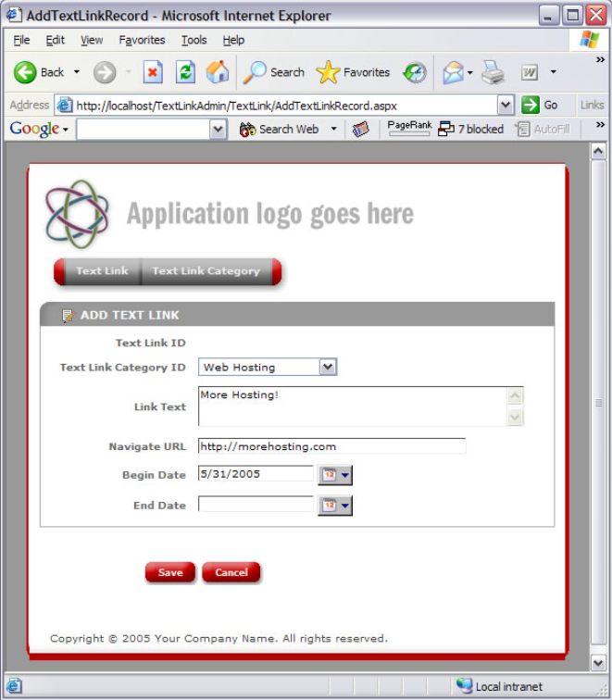Click the vertical page scrollbar thumb
Screen dimensions: 612x700
(598, 403)
